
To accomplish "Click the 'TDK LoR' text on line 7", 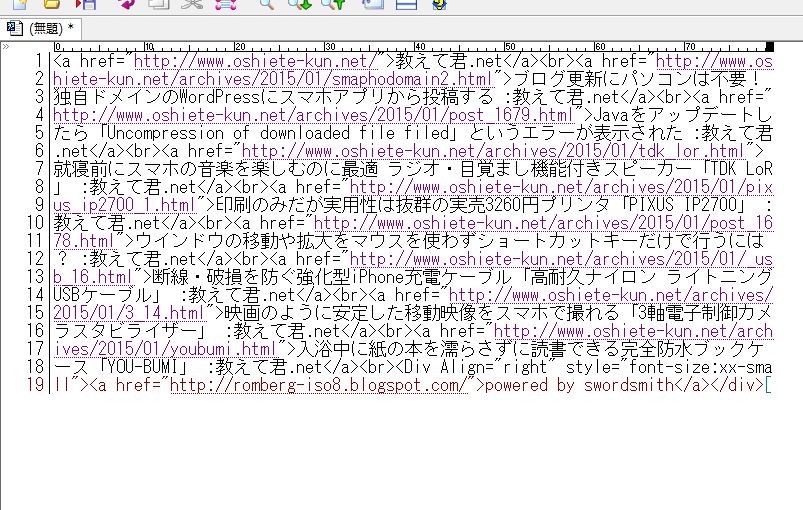I will 741,169.
